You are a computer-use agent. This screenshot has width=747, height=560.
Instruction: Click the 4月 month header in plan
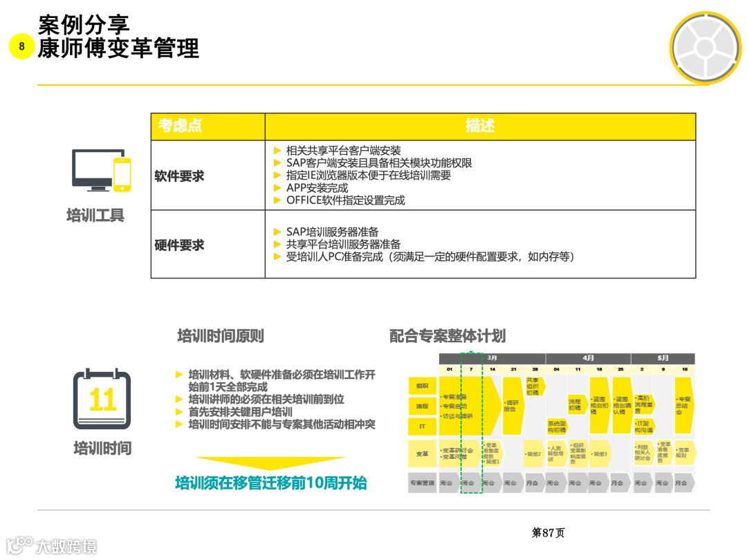pyautogui.click(x=589, y=358)
